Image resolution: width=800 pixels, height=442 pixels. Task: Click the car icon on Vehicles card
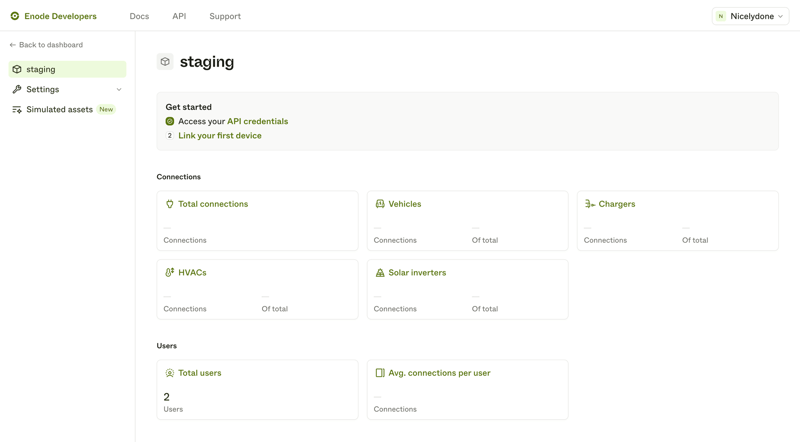380,204
